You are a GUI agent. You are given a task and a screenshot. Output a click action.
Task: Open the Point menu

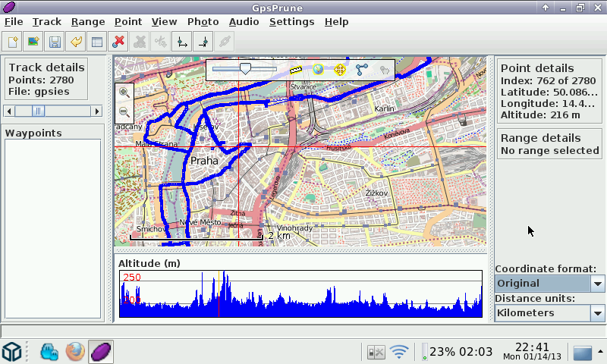coord(128,22)
